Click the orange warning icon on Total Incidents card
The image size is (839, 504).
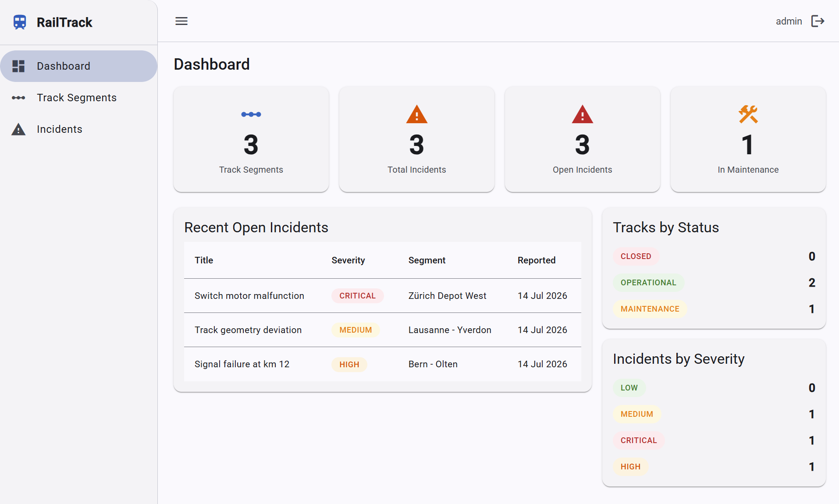tap(417, 114)
